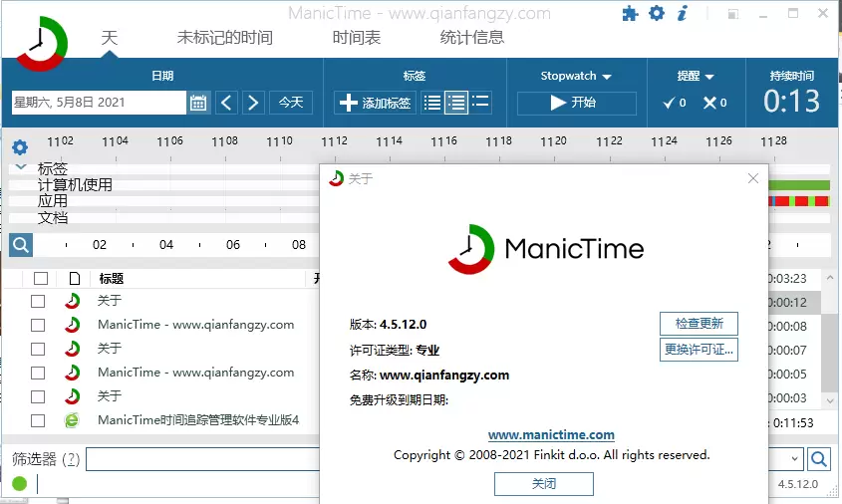Click the compact-mode icon in the title bar
Screen dimensions: 842x504
coord(733,14)
